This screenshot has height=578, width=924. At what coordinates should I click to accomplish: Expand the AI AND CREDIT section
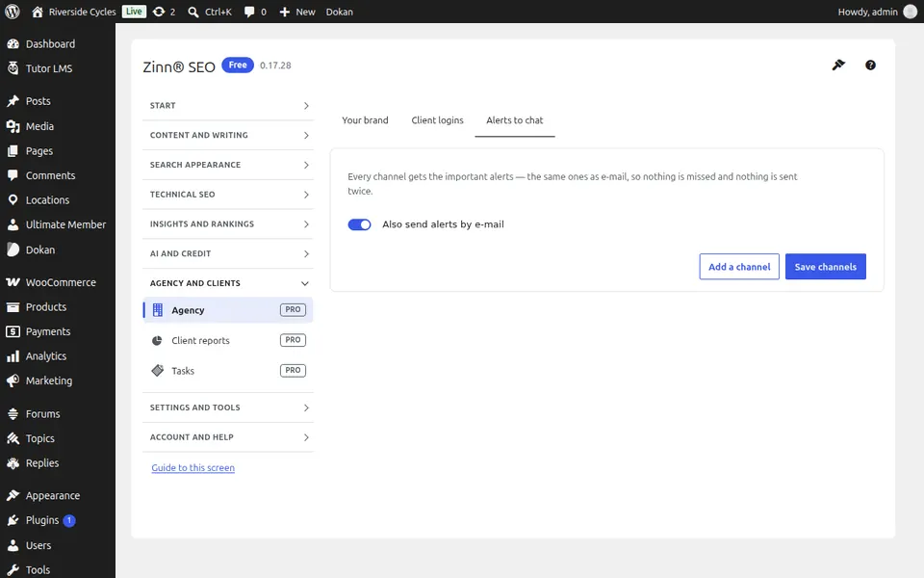(x=228, y=253)
